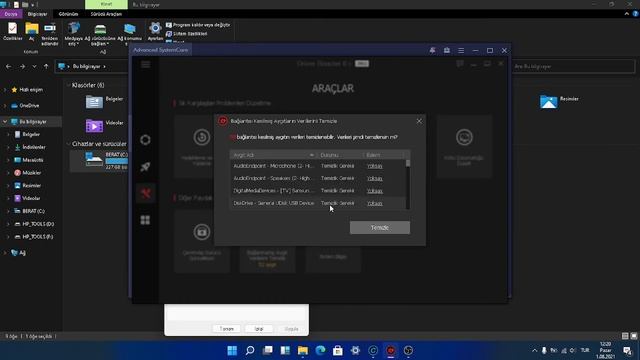
Task: Expand OneDrive in the navigation tree
Action: pyautogui.click(x=5, y=106)
